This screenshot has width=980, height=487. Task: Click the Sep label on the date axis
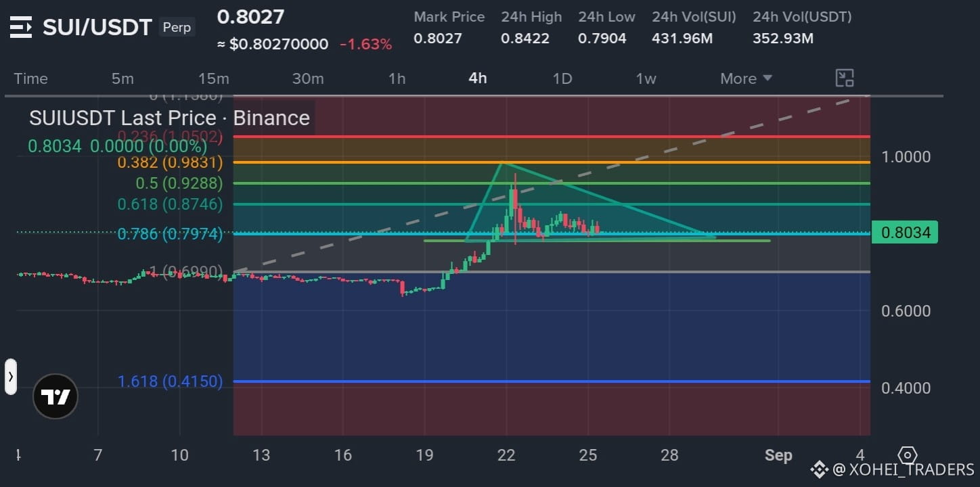[x=778, y=455]
